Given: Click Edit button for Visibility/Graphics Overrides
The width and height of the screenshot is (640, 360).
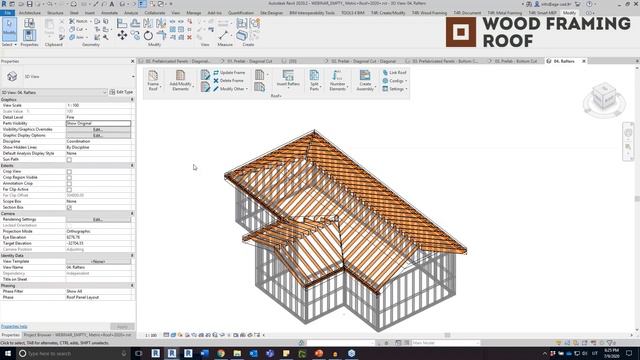Looking at the screenshot, I should point(98,129).
